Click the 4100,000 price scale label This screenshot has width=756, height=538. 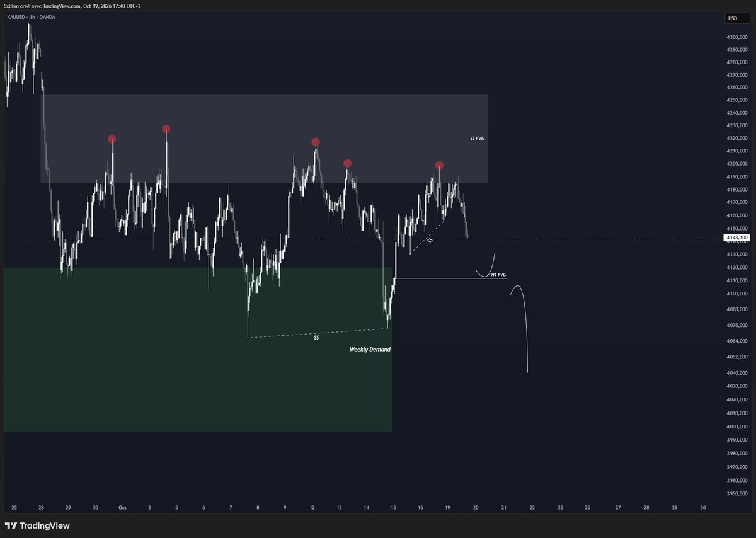pyautogui.click(x=737, y=294)
